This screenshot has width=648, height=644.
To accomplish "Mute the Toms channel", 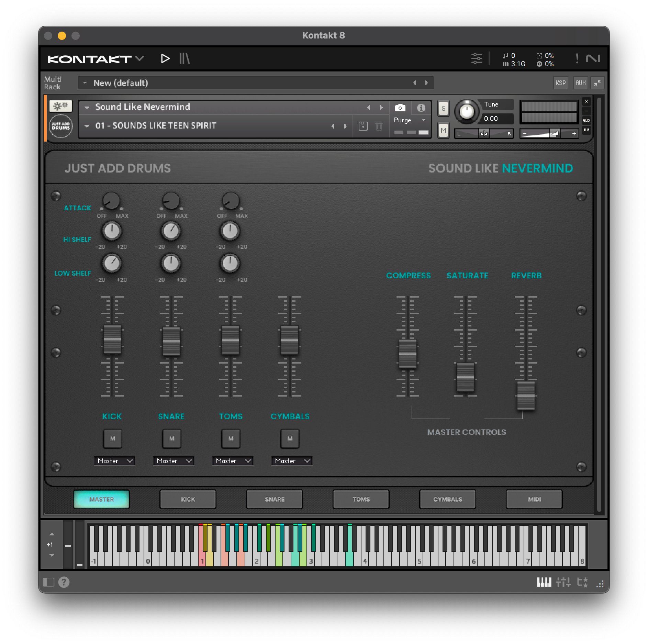I will coord(231,438).
